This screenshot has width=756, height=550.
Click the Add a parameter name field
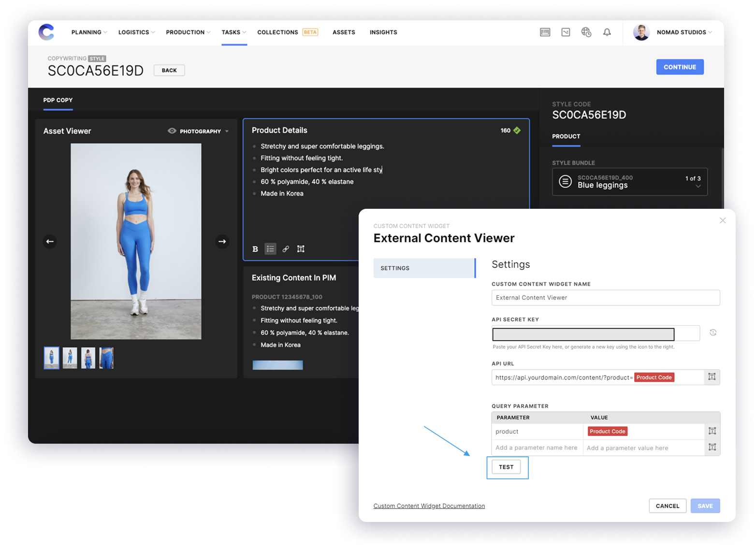(x=537, y=448)
